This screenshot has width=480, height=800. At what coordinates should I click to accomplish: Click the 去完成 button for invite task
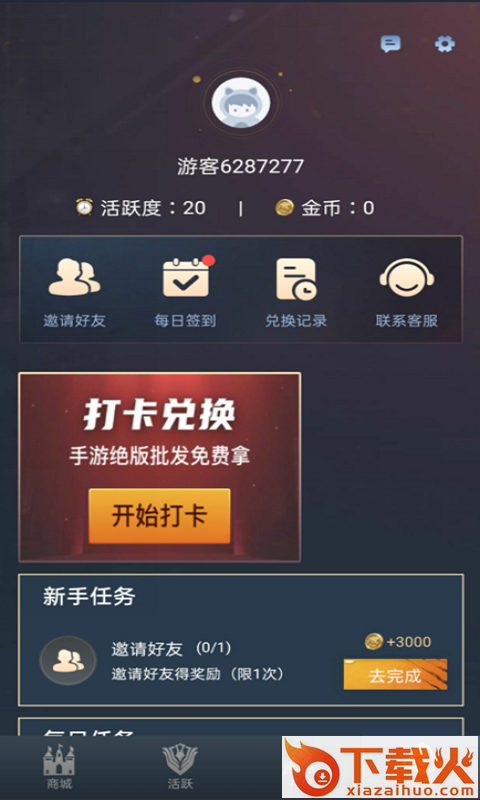[x=395, y=674]
